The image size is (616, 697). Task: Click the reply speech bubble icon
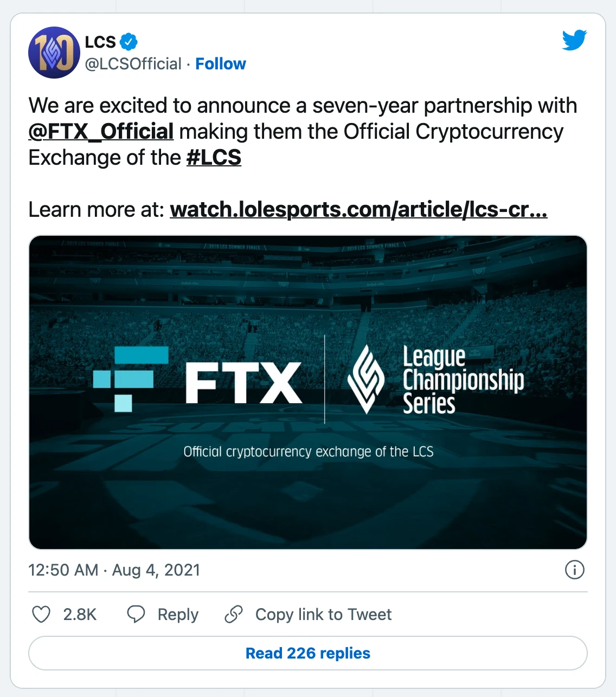pos(136,614)
